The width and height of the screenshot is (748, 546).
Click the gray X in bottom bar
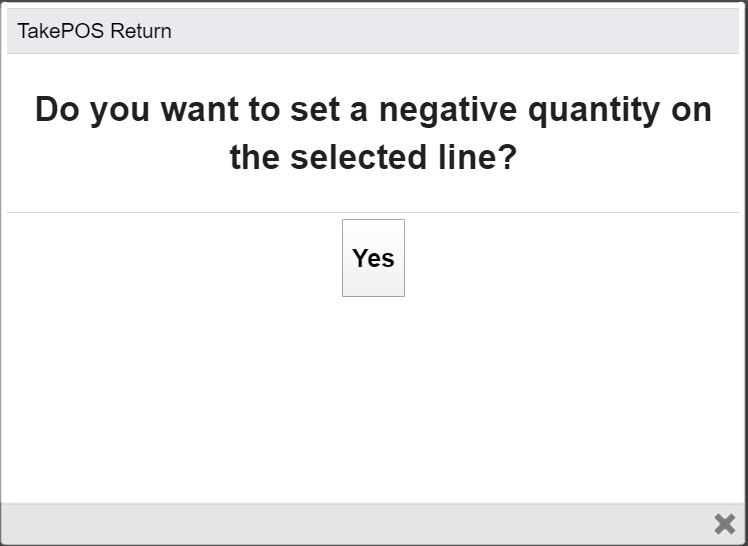tap(725, 523)
